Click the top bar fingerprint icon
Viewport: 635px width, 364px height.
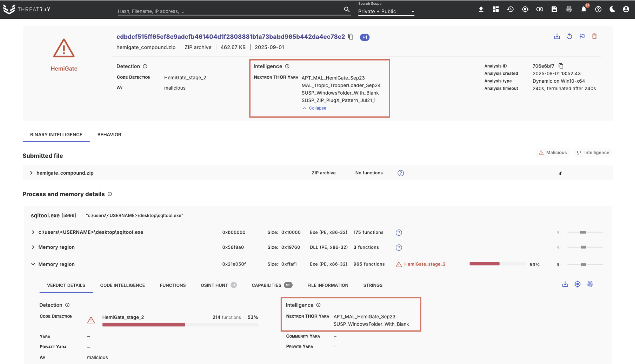569,9
